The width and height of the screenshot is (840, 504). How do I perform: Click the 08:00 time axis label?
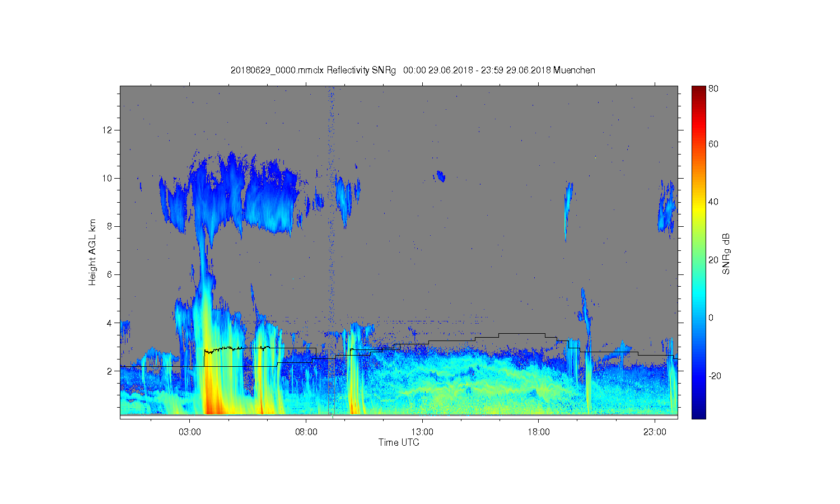pos(306,432)
